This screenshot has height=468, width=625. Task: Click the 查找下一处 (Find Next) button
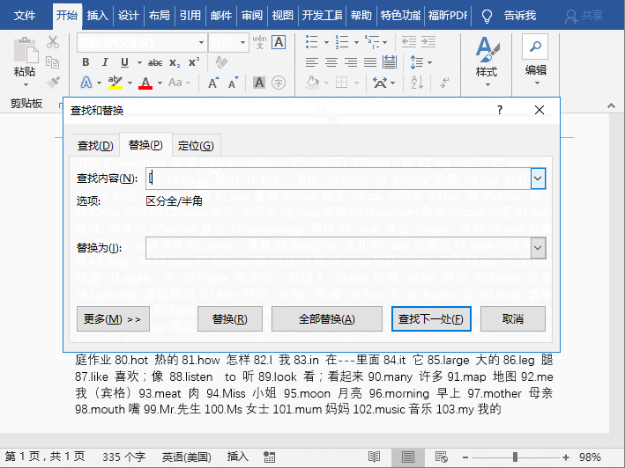click(430, 319)
